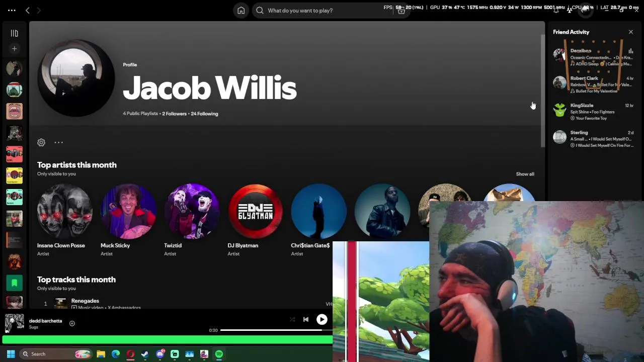This screenshot has width=644, height=362.
Task: Click the Play button
Action: [322, 319]
